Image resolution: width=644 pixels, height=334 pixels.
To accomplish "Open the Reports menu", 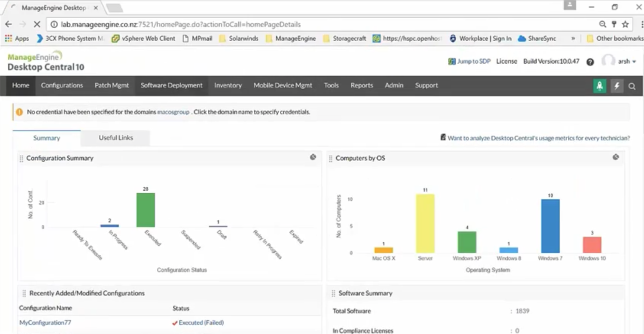I will point(362,86).
